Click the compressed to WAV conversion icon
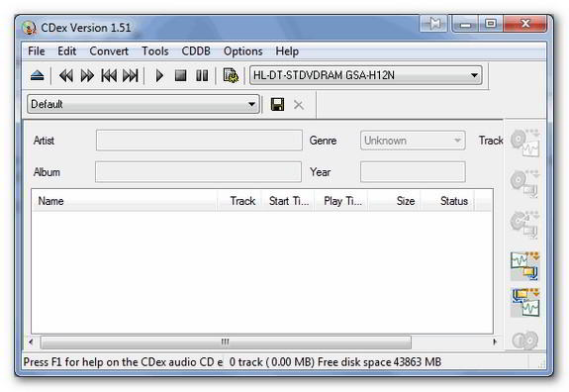The height and width of the screenshot is (392, 569). coord(525,302)
